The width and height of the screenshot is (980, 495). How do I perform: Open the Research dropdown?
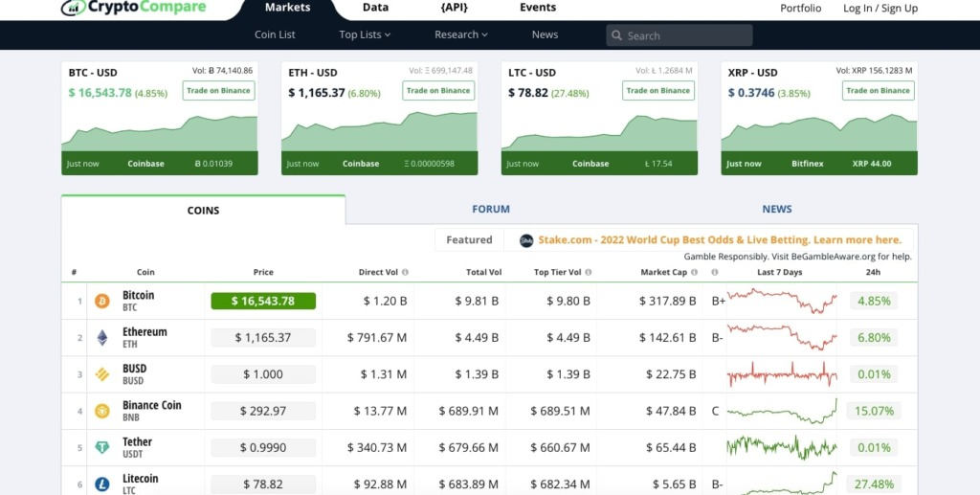(x=460, y=35)
